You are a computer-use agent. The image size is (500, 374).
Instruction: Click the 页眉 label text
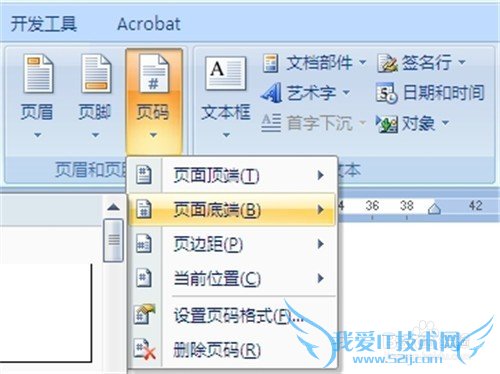pyautogui.click(x=37, y=112)
